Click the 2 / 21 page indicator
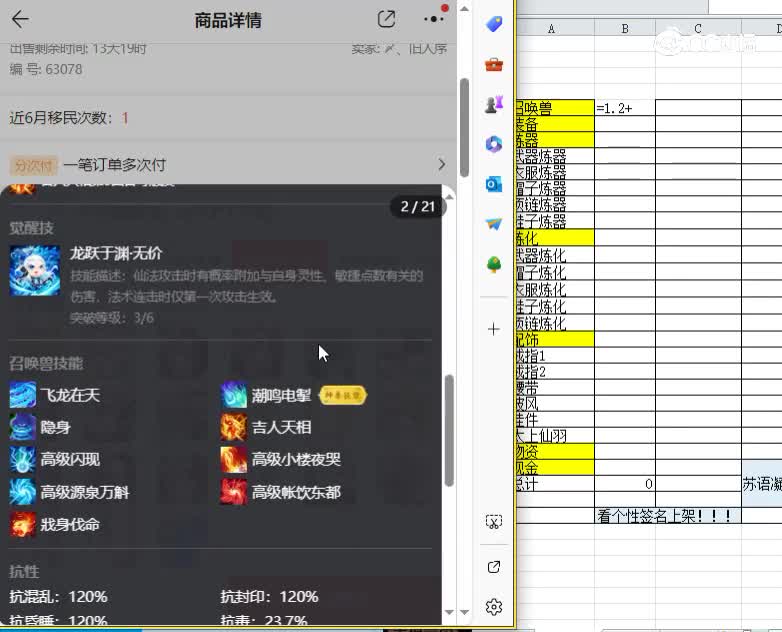The image size is (782, 632). pos(417,207)
